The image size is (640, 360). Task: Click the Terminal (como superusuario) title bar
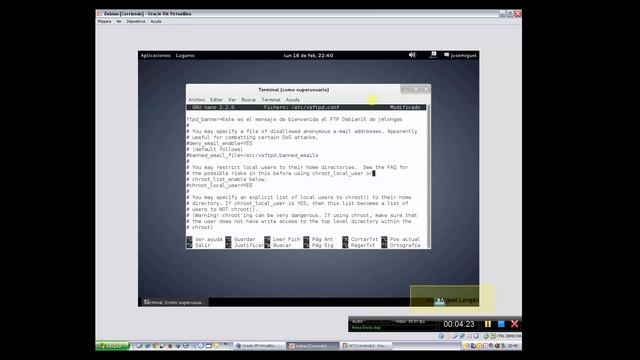pos(293,89)
